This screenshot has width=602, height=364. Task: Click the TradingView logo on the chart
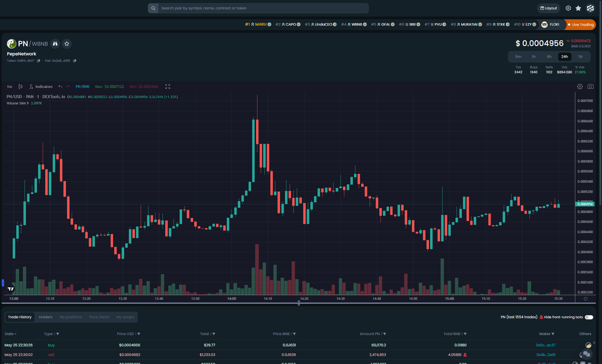pyautogui.click(x=11, y=289)
